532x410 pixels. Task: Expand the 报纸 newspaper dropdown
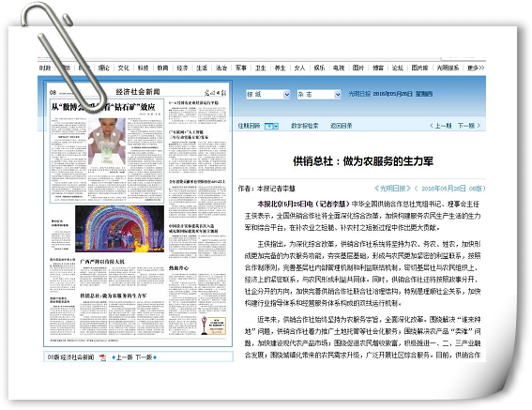tap(268, 95)
